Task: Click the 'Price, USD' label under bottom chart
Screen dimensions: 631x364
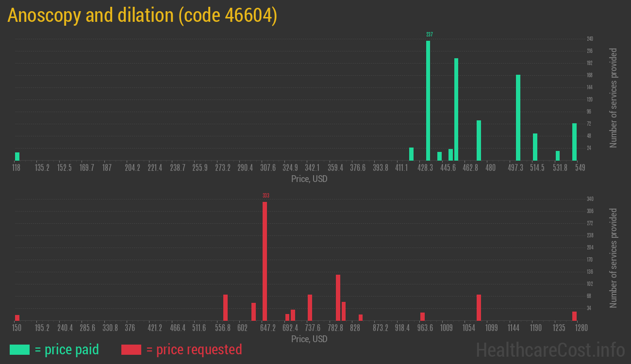Action: pyautogui.click(x=309, y=339)
